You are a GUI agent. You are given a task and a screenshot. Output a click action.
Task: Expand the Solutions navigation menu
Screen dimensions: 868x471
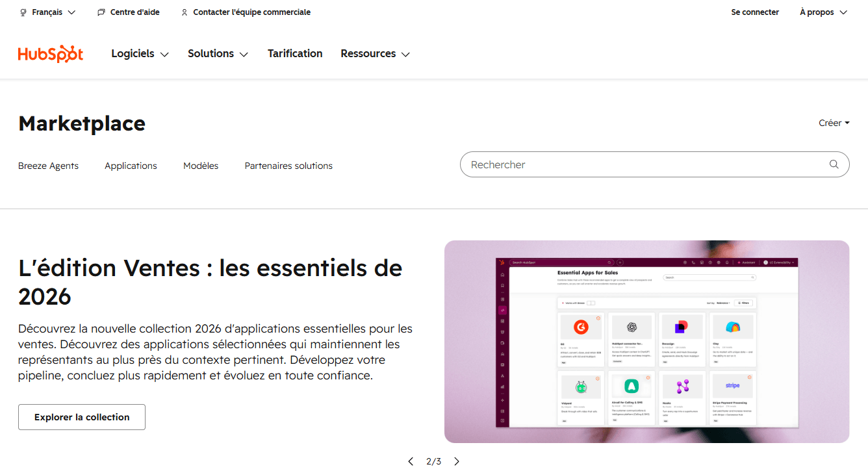(x=218, y=54)
